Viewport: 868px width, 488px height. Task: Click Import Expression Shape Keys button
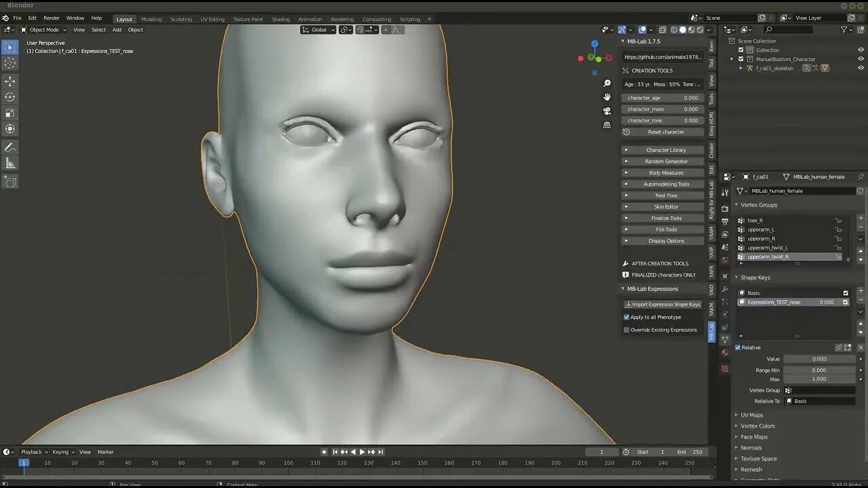click(x=663, y=304)
